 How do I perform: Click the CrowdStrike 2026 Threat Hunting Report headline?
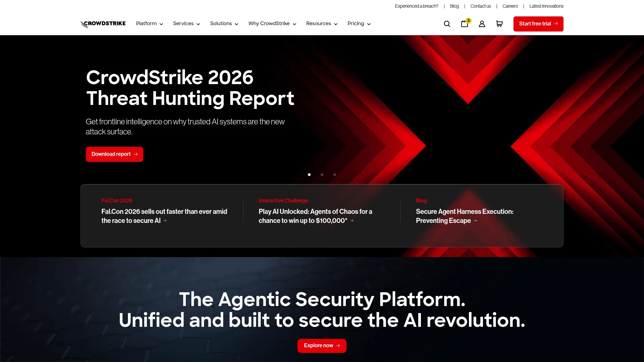pyautogui.click(x=190, y=88)
